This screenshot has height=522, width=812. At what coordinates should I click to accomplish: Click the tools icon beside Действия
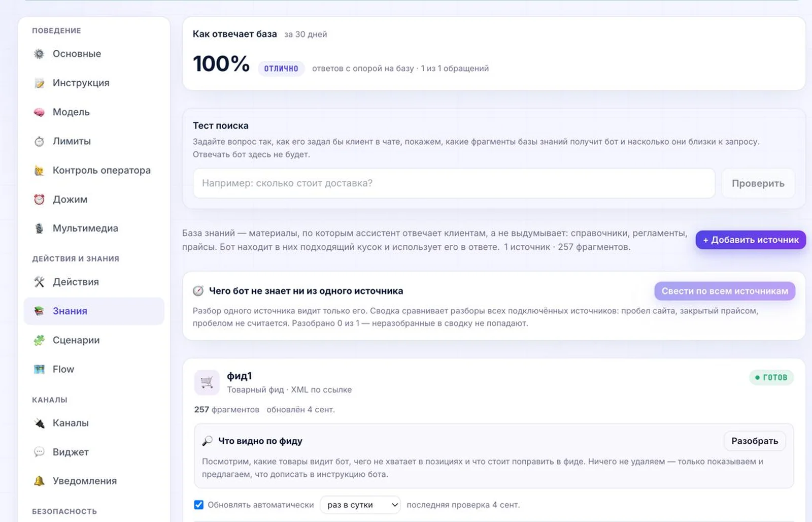(x=39, y=282)
